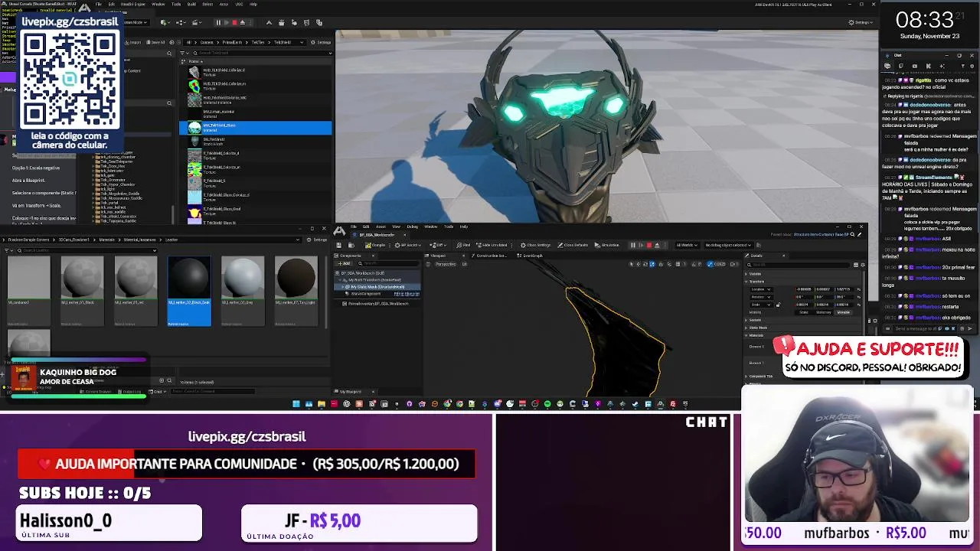Click the Simulation button in Blueprint toolbar
The height and width of the screenshot is (551, 980).
point(607,245)
